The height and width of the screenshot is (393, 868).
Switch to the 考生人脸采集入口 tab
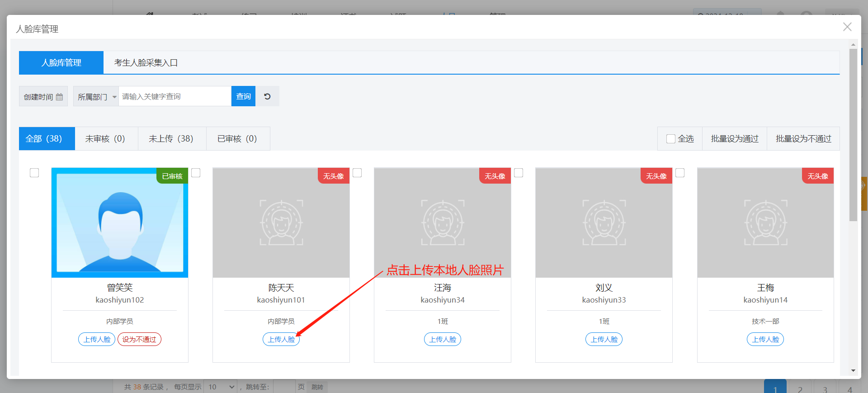[x=146, y=63]
